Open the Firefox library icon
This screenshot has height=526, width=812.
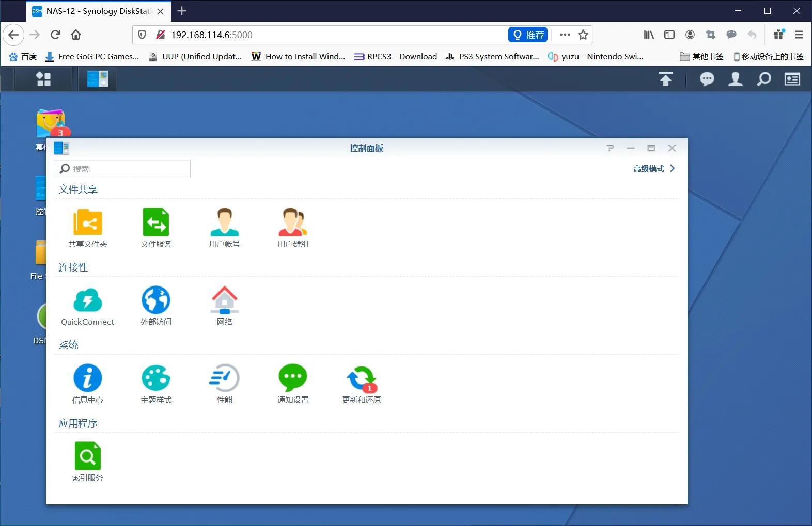(x=649, y=35)
